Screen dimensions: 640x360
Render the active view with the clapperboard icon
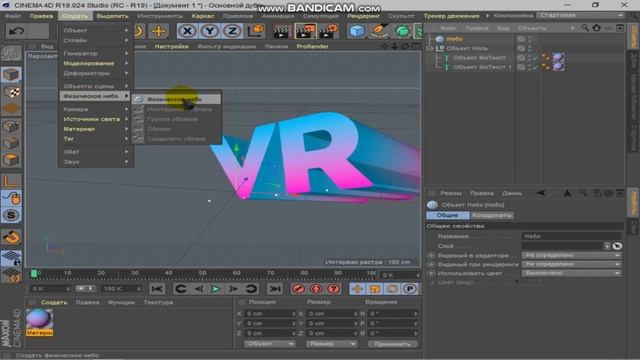tap(281, 31)
